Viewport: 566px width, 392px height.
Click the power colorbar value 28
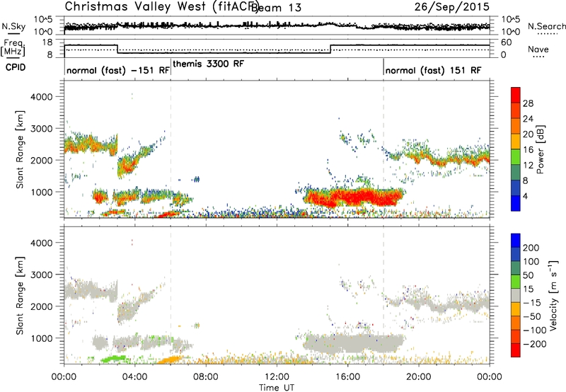pyautogui.click(x=528, y=103)
